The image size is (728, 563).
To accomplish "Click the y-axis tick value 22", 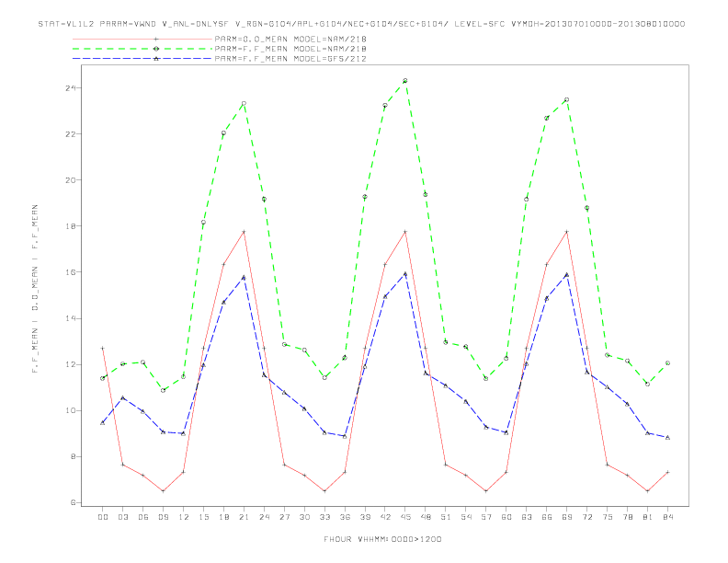I will click(70, 133).
